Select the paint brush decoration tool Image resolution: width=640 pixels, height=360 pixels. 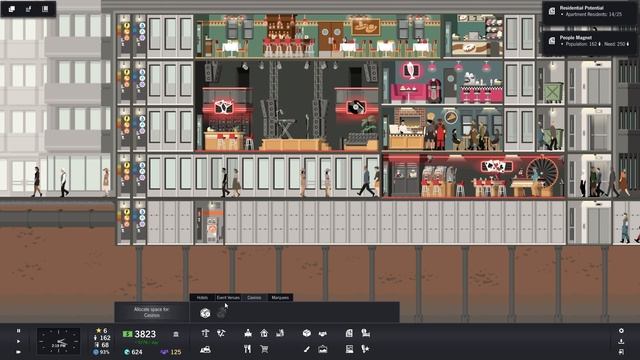(307, 349)
